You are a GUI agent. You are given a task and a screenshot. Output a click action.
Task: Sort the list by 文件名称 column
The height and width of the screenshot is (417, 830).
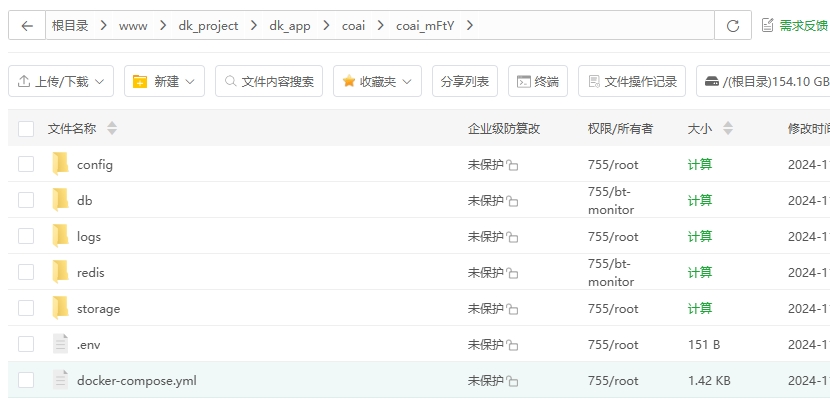click(x=72, y=128)
